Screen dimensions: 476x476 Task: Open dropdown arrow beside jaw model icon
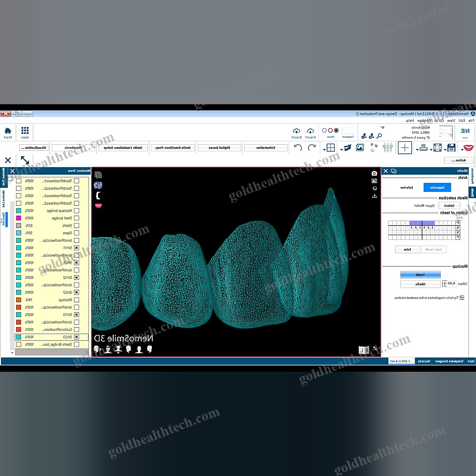tap(341, 149)
